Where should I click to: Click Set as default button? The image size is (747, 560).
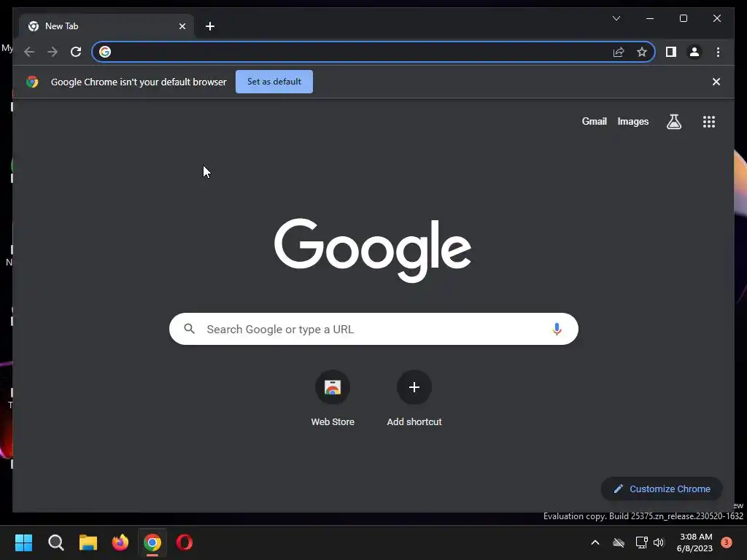(274, 82)
